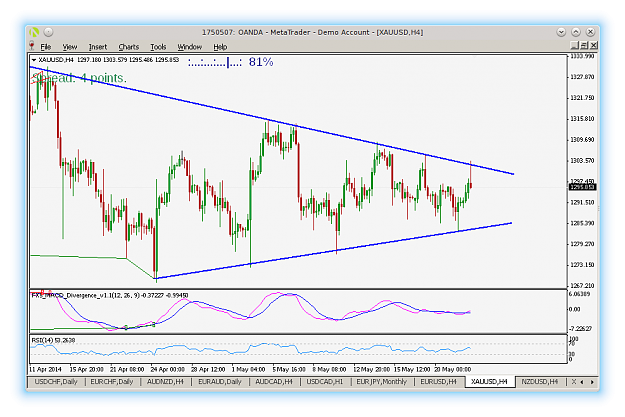The image size is (625, 417).
Task: Open the Charts menu
Action: (x=129, y=47)
